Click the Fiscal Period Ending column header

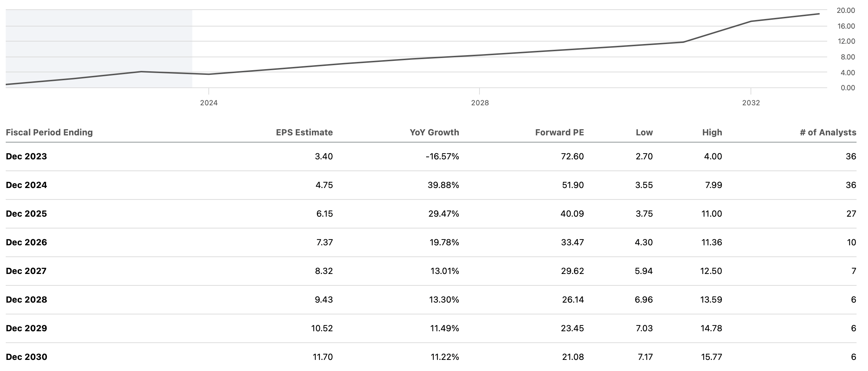coord(49,132)
